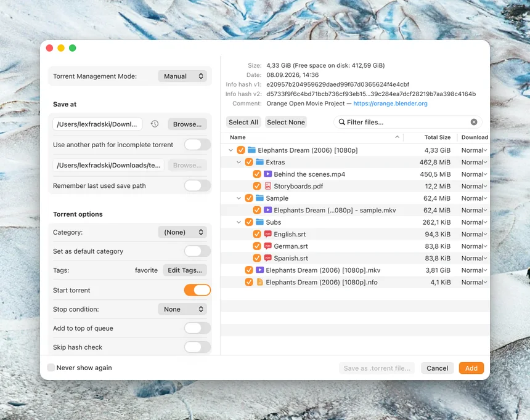
Task: Click the Storyboards.pdf file icon
Action: [267, 186]
